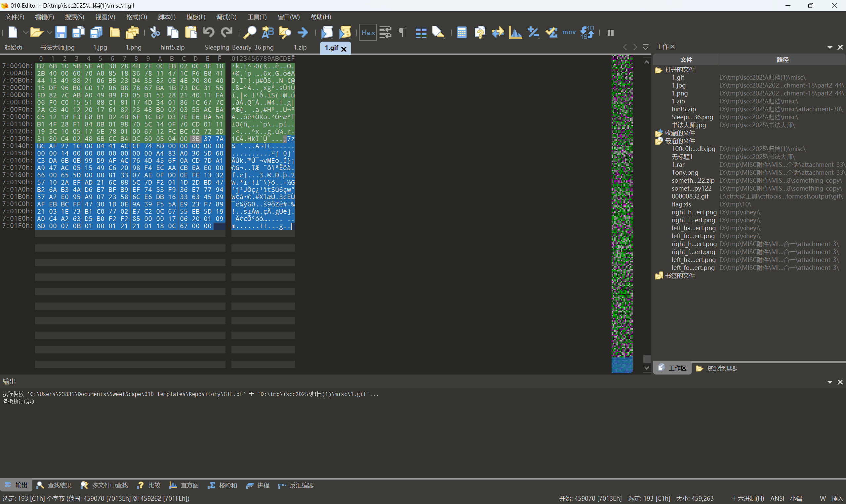Run template toolbar icon
Viewport: 846px width, 504px height.
345,32
